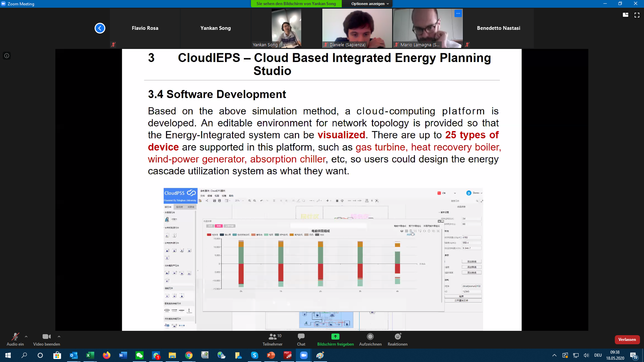Click Benedetto Nastasi participant tile
The image size is (644, 362).
click(x=498, y=28)
